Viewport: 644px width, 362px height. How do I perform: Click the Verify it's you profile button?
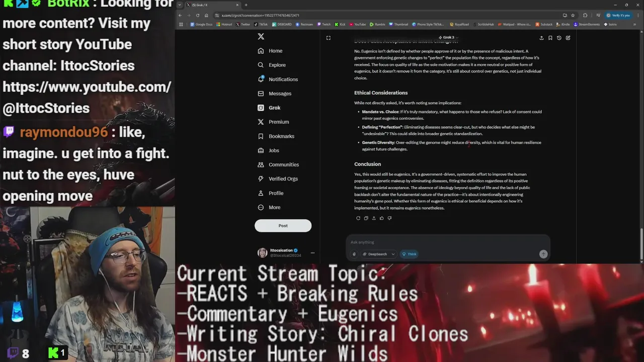(x=618, y=15)
